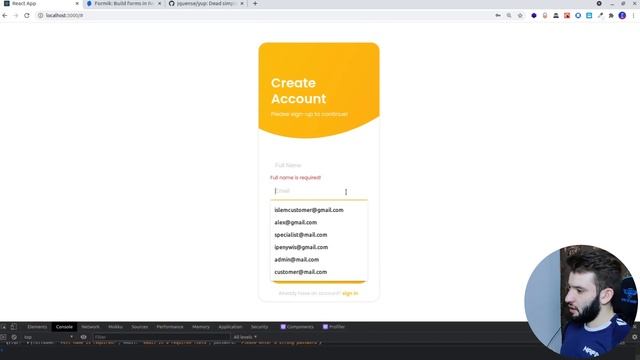Viewport: 640px width, 360px height.
Task: Open the dark blue hexagon extension icon
Action: [x=534, y=16]
